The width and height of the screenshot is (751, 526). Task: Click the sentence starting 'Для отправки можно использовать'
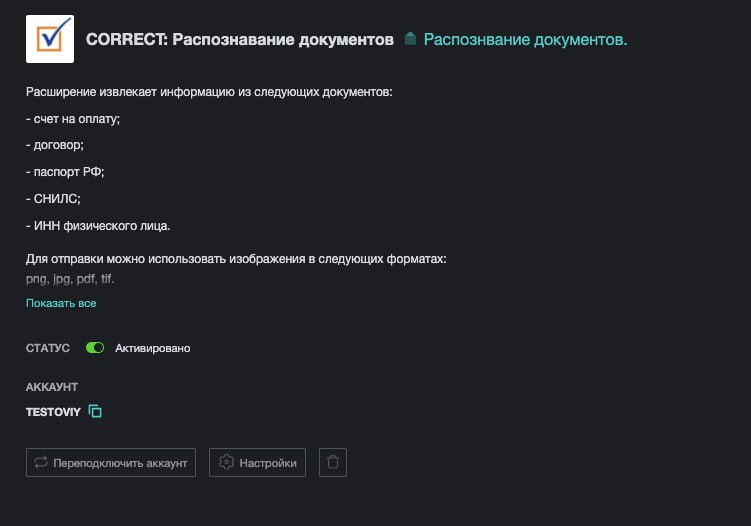[x=236, y=259]
